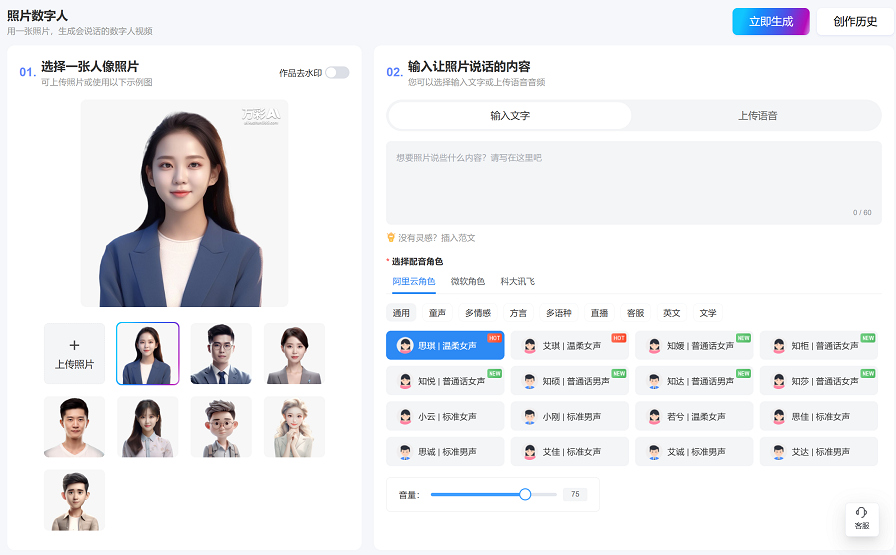Filter voices by 童声 tag
Viewport: 896px width, 555px height.
tap(437, 313)
